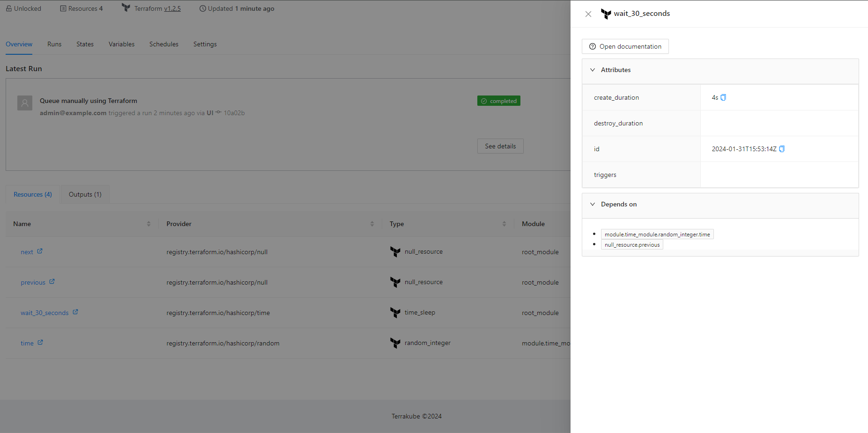This screenshot has width=868, height=433.
Task: Click the Open documentation button
Action: tap(625, 46)
